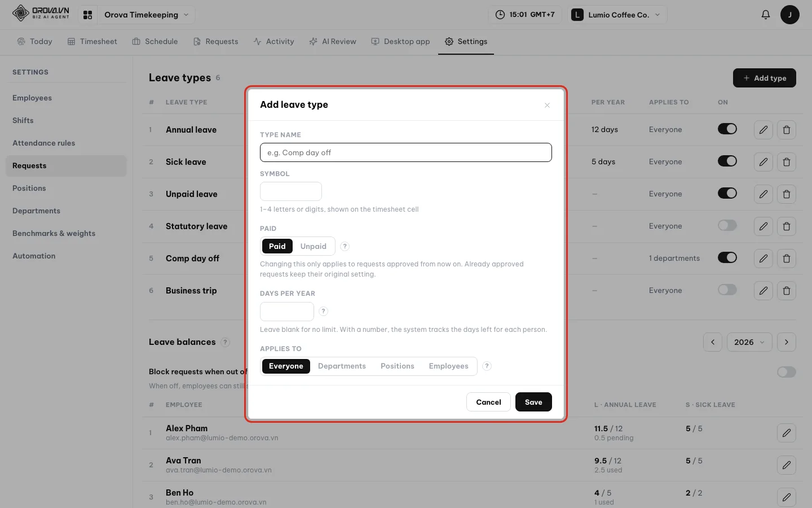Toggle Unpaid leave on switch
812x508 pixels.
click(x=727, y=194)
